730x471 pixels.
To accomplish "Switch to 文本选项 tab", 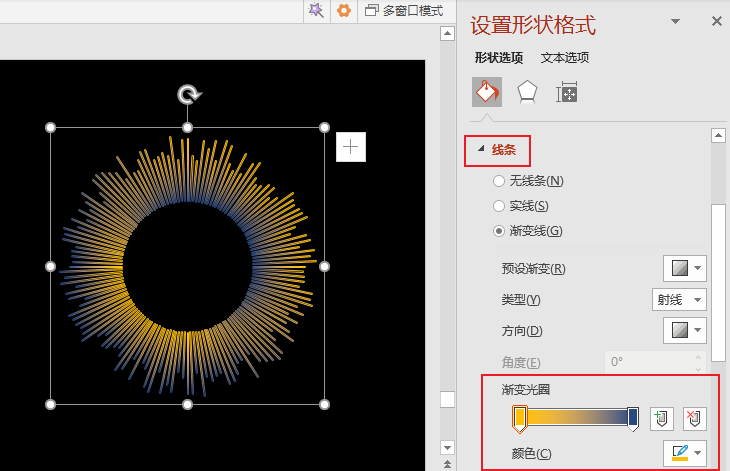I will click(x=565, y=58).
